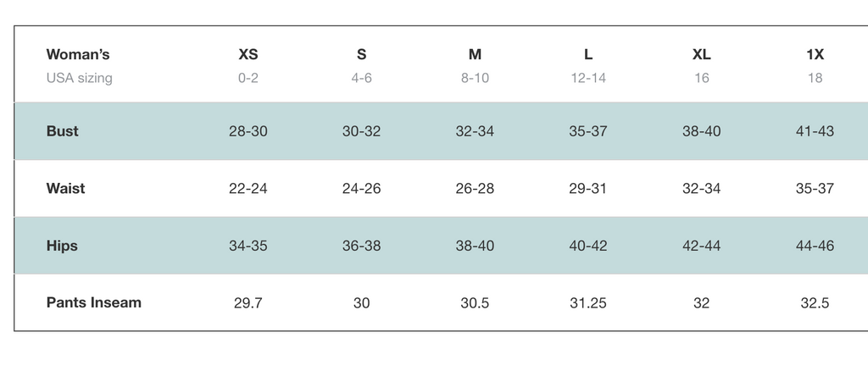
Task: Select waist measurement 26-28 cell
Action: [475, 188]
